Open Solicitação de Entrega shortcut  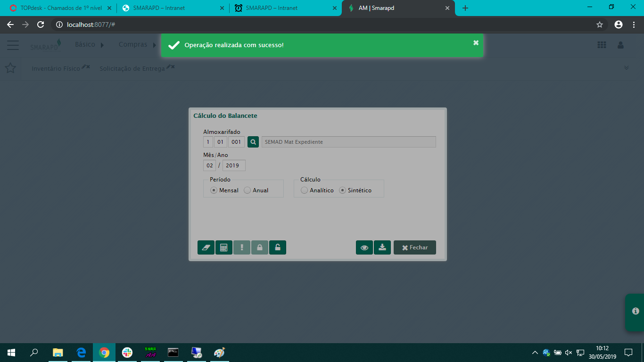[x=132, y=69]
